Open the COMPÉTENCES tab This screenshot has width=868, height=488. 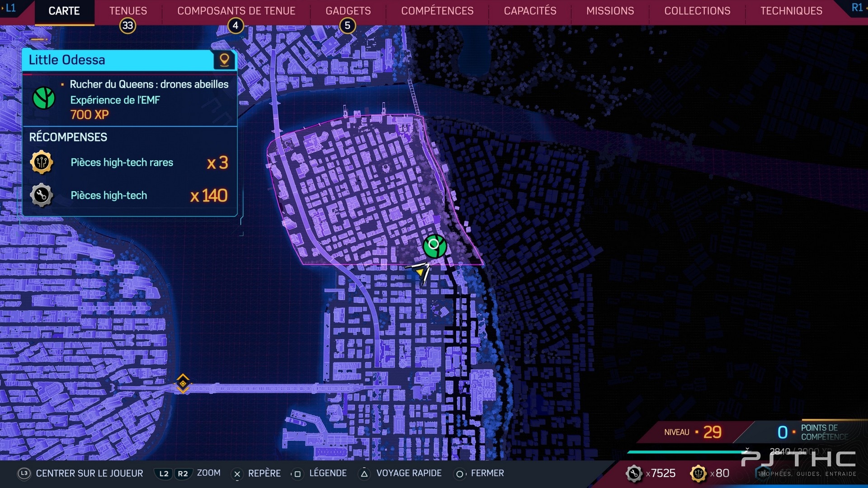point(437,11)
